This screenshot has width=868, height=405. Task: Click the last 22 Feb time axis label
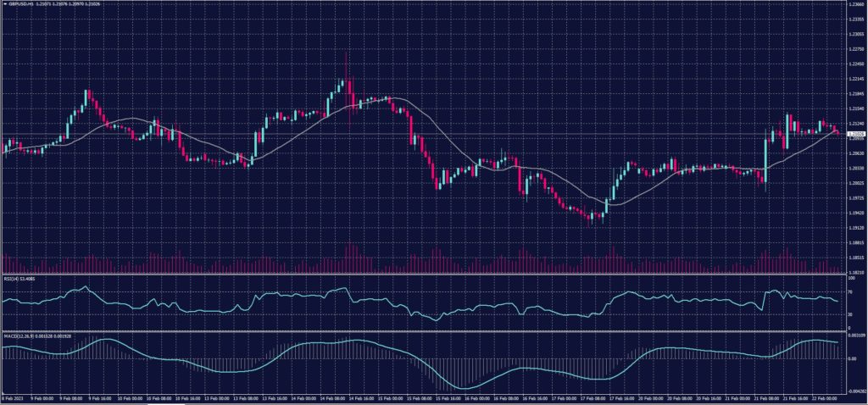(x=821, y=397)
